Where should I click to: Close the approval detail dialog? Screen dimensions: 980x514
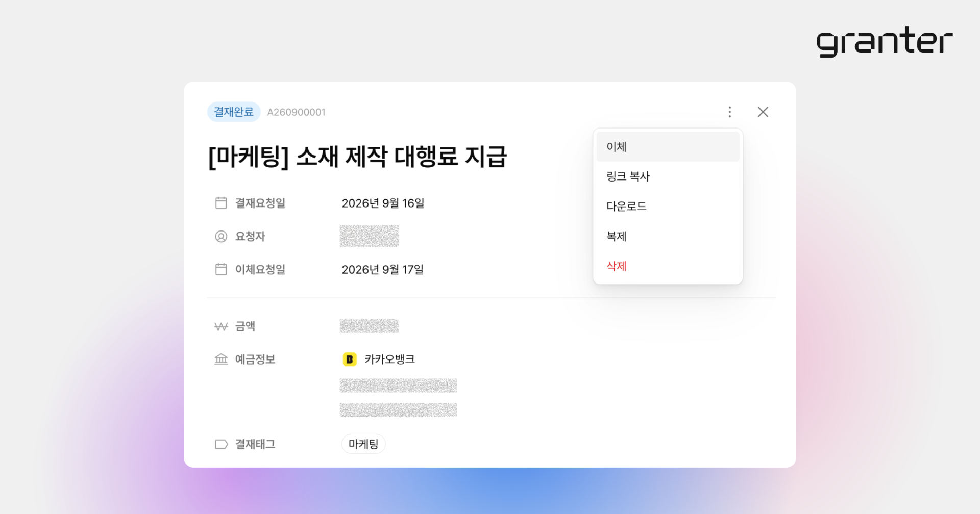(x=763, y=112)
